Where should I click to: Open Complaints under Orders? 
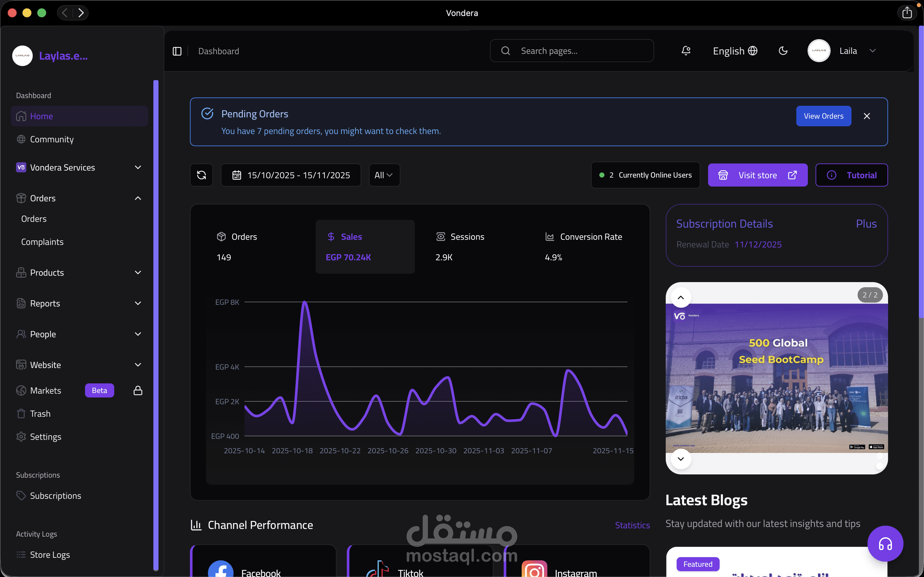point(42,242)
